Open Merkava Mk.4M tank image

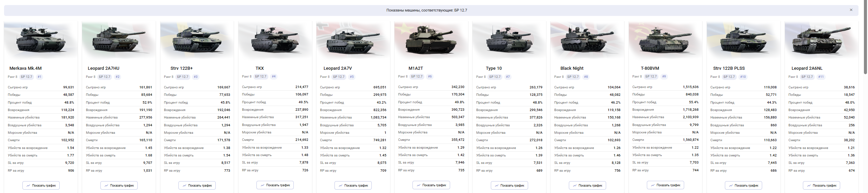[x=41, y=40]
